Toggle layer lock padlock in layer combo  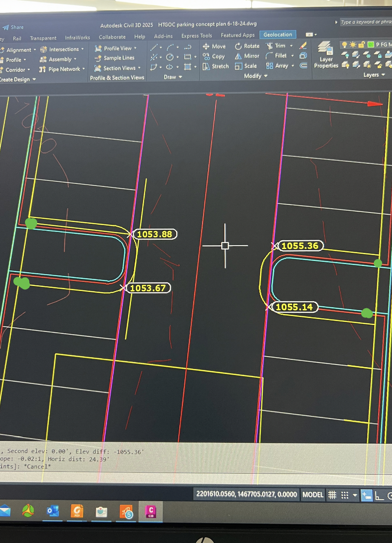tap(361, 45)
